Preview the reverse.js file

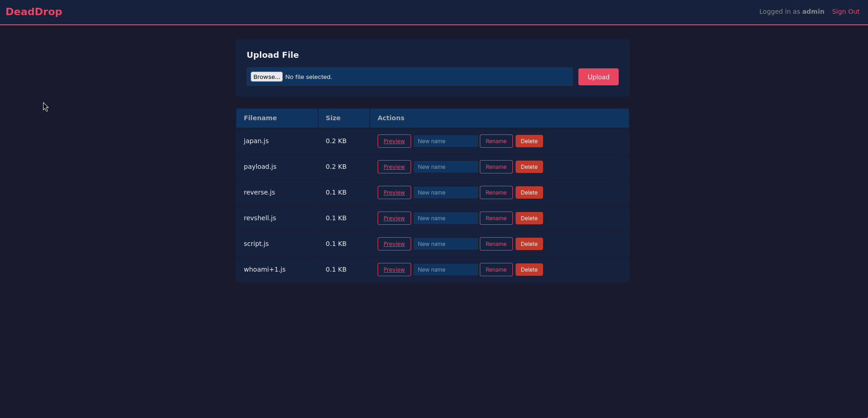[394, 193]
